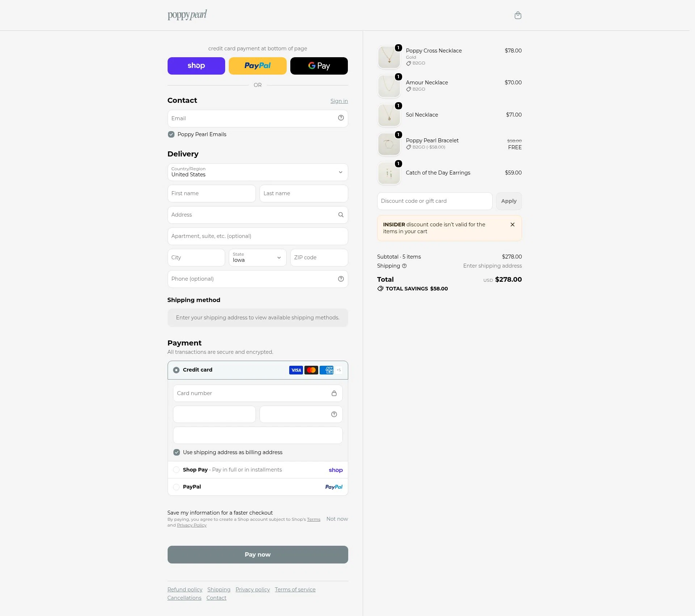695x616 pixels.
Task: Open the shopping bag cart icon
Action: [518, 15]
